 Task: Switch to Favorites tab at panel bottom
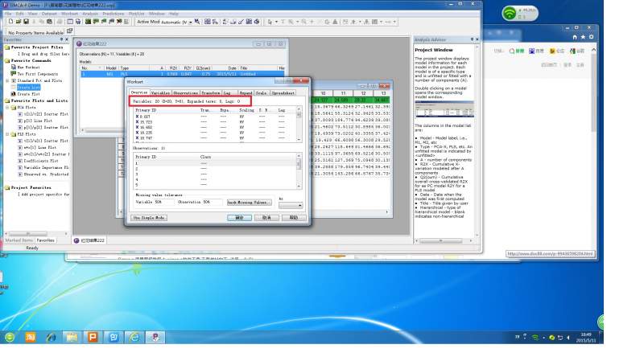point(45,240)
